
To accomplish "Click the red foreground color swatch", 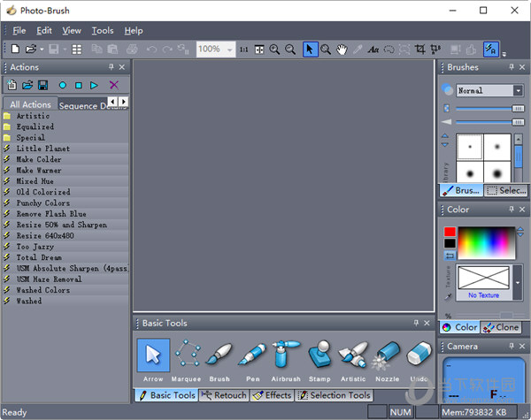I will point(450,232).
